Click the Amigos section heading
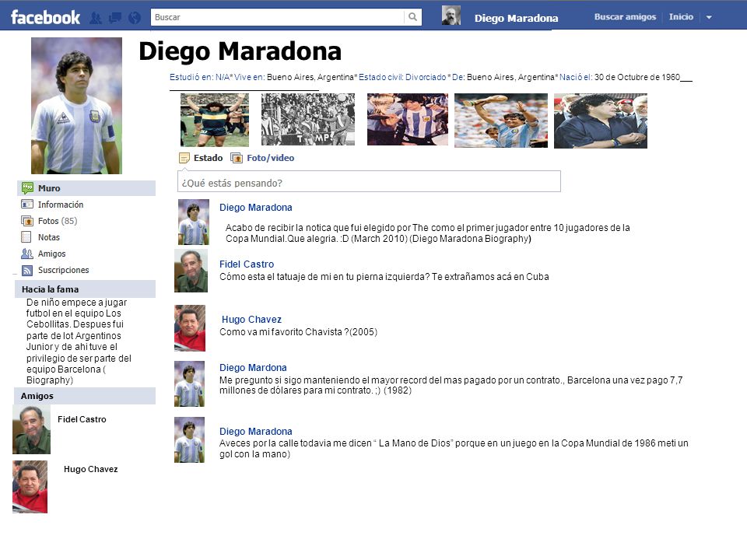 tap(37, 396)
